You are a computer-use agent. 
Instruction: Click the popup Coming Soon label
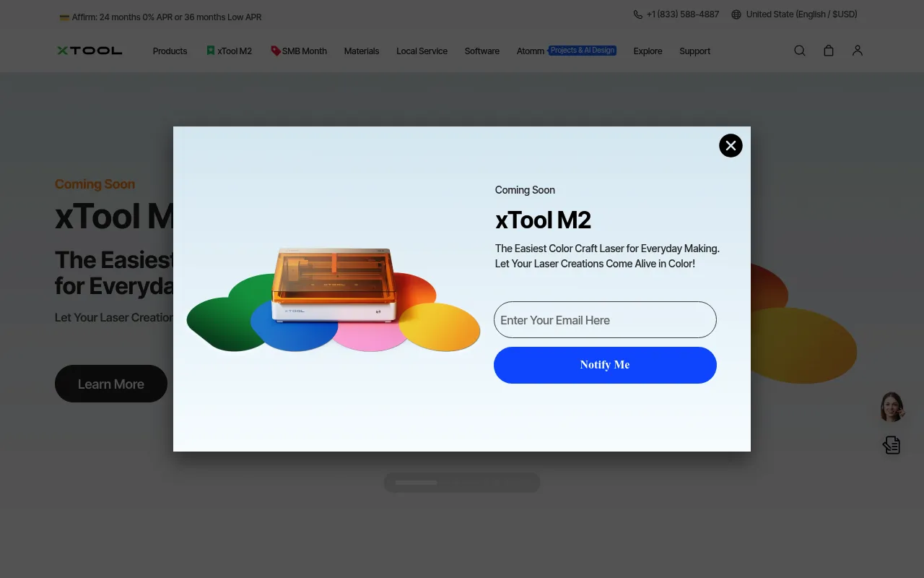pyautogui.click(x=525, y=190)
